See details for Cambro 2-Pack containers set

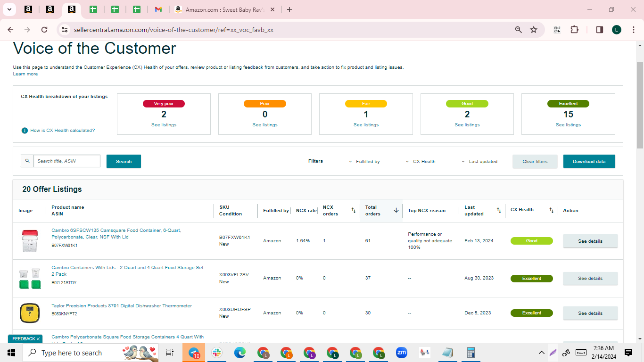(x=590, y=278)
